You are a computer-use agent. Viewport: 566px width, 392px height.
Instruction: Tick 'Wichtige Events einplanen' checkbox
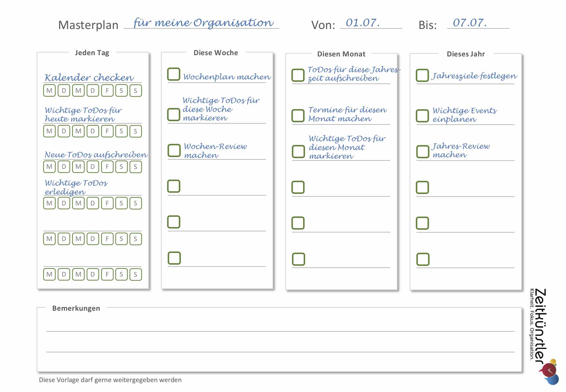tap(422, 116)
